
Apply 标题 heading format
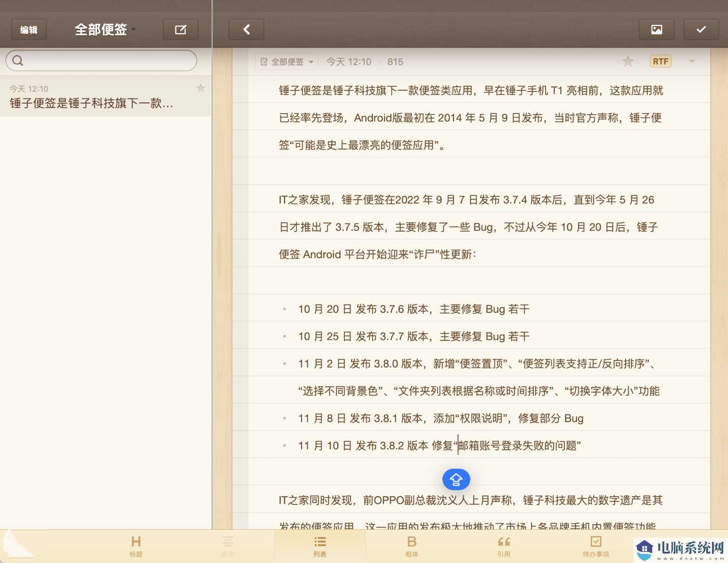[x=136, y=546]
